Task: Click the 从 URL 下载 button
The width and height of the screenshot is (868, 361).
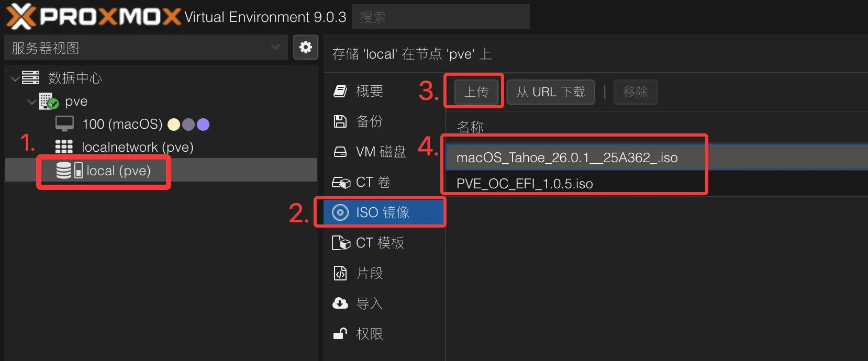Action: click(x=550, y=92)
